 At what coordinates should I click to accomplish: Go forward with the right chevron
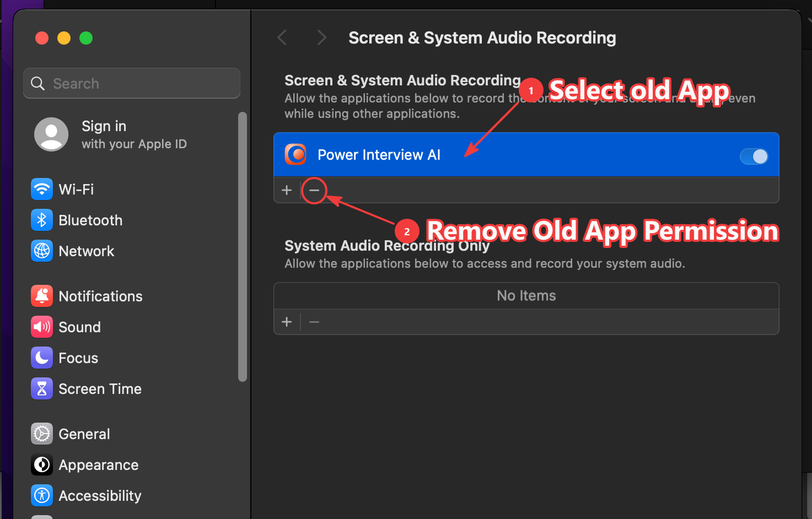coord(322,37)
